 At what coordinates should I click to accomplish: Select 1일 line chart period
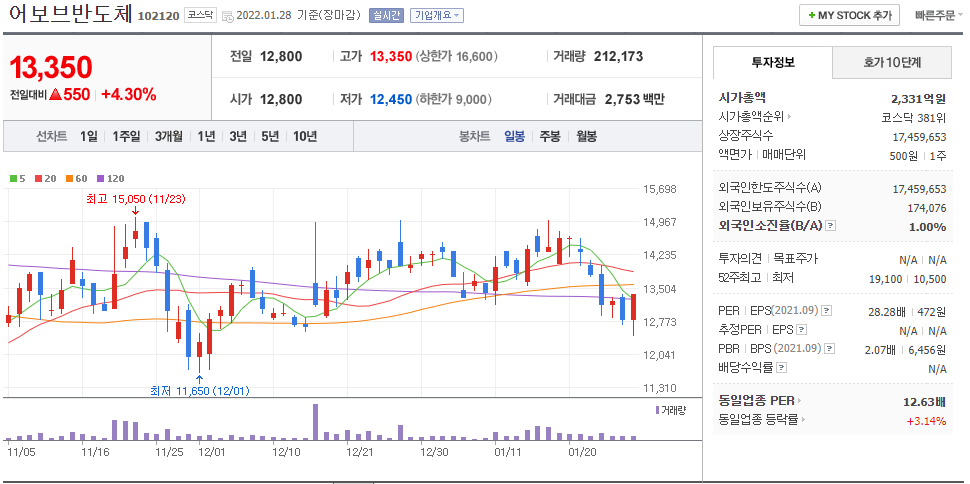click(88, 136)
